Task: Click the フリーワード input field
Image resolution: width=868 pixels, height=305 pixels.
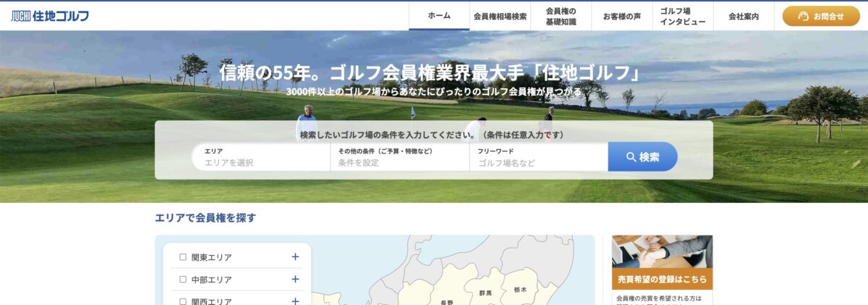Action: coord(539,162)
